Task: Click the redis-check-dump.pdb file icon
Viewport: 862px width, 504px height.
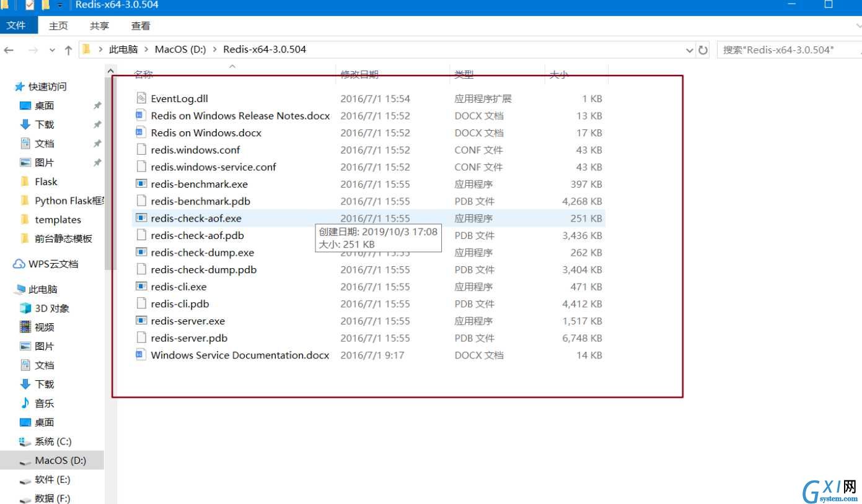Action: coord(141,269)
